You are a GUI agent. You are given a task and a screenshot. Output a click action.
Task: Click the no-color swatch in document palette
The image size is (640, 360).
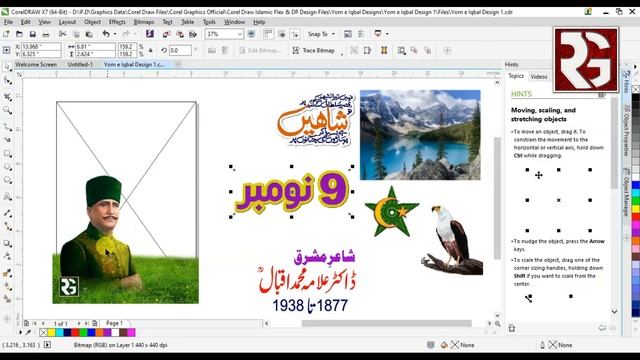coord(43,333)
